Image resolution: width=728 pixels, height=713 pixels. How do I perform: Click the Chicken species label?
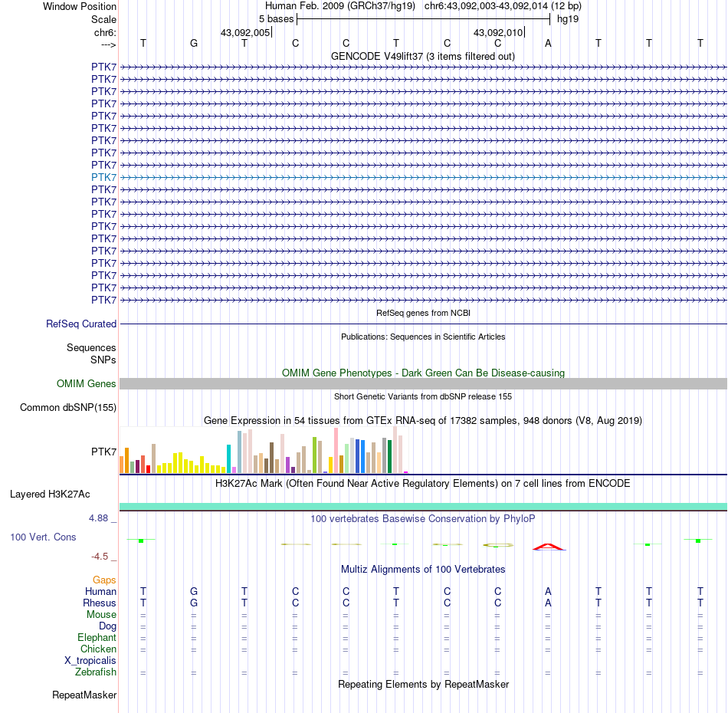[98, 649]
